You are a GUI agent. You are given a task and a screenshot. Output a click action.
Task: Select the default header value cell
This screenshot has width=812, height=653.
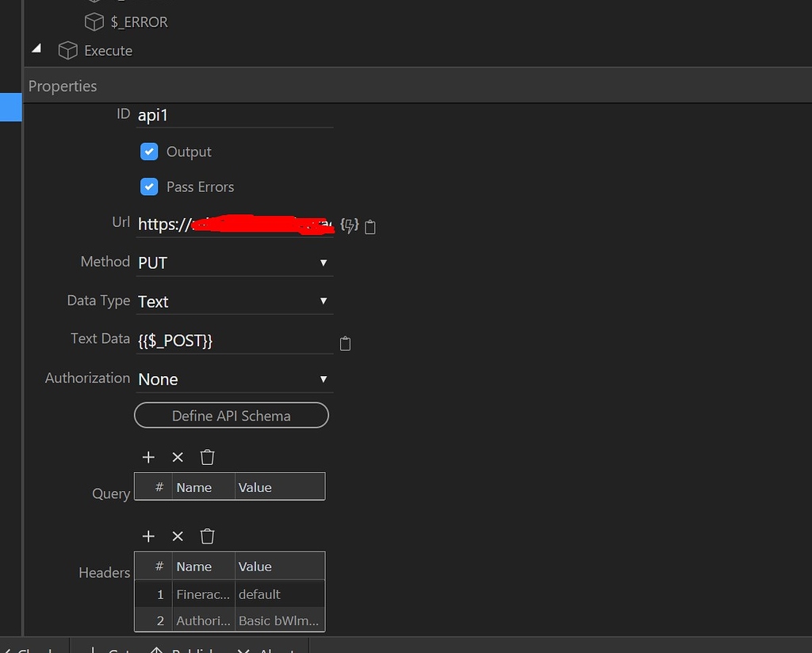[x=280, y=594]
